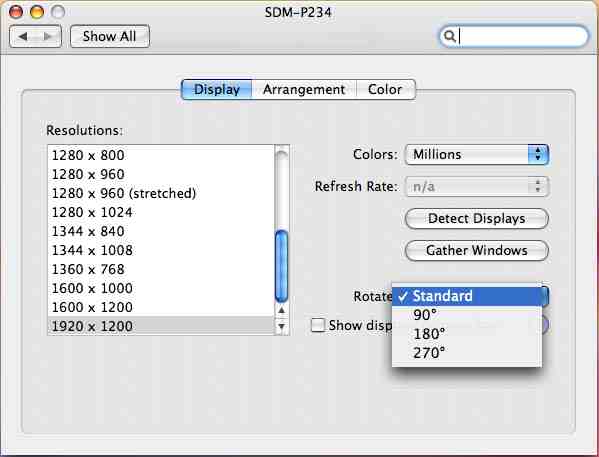
Task: Click the Show All button
Action: click(x=110, y=36)
